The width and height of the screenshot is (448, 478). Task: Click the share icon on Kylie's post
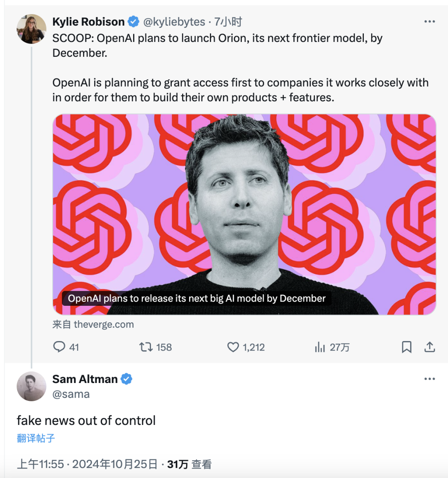click(430, 347)
